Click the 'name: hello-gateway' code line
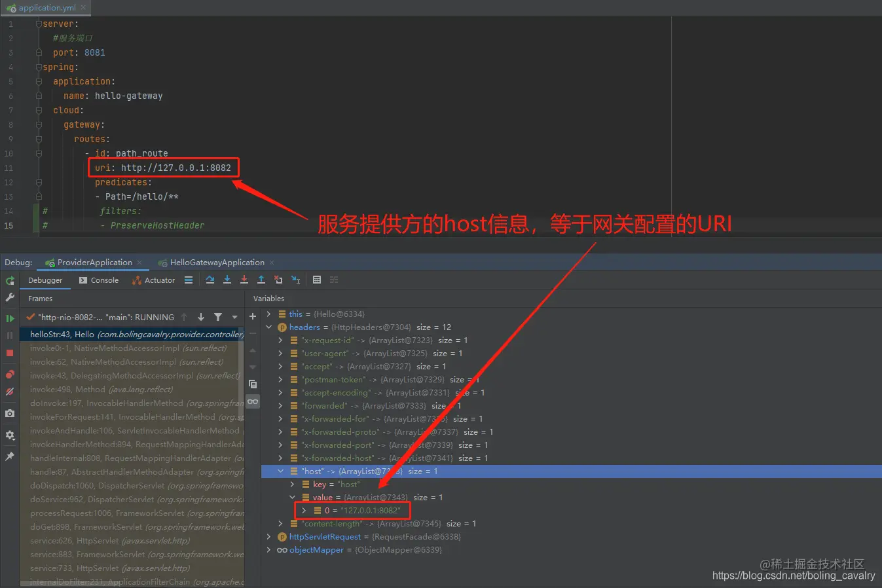The width and height of the screenshot is (882, 588). [113, 96]
